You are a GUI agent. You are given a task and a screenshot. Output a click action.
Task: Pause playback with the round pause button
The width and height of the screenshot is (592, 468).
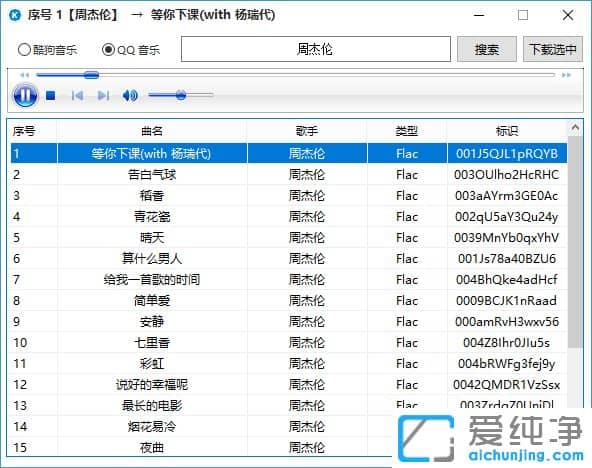point(25,95)
